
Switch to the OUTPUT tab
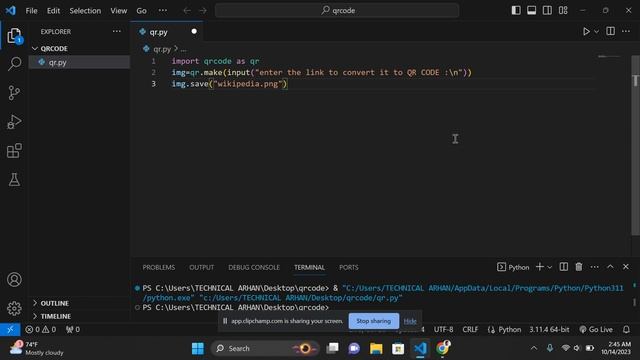click(202, 267)
